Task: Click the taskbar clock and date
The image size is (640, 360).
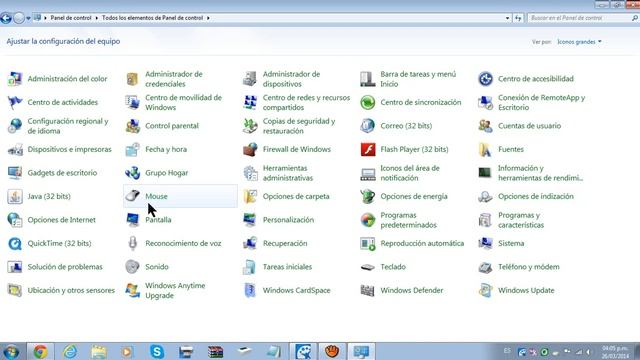Action: pos(615,352)
